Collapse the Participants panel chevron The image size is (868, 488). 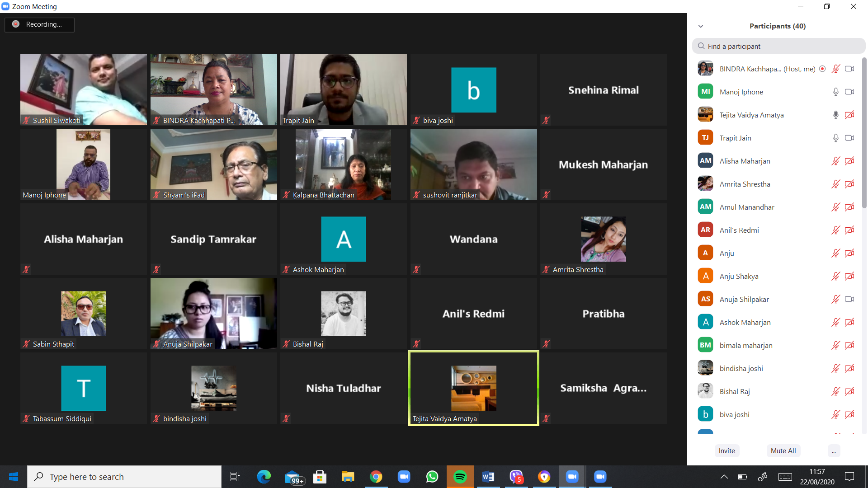point(701,26)
